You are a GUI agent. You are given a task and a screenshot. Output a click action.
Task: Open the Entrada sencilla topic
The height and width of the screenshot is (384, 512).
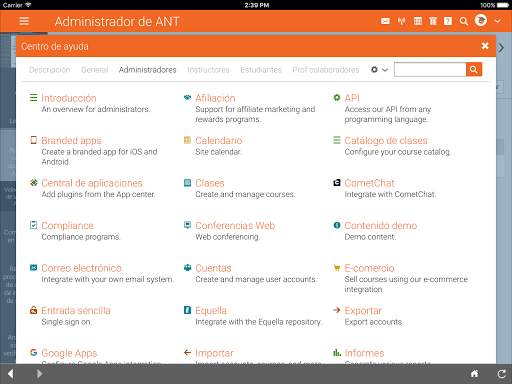point(76,311)
